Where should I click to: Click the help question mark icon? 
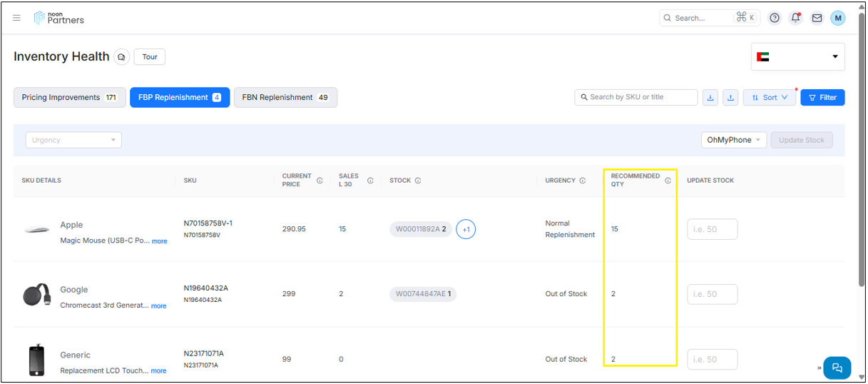[775, 18]
